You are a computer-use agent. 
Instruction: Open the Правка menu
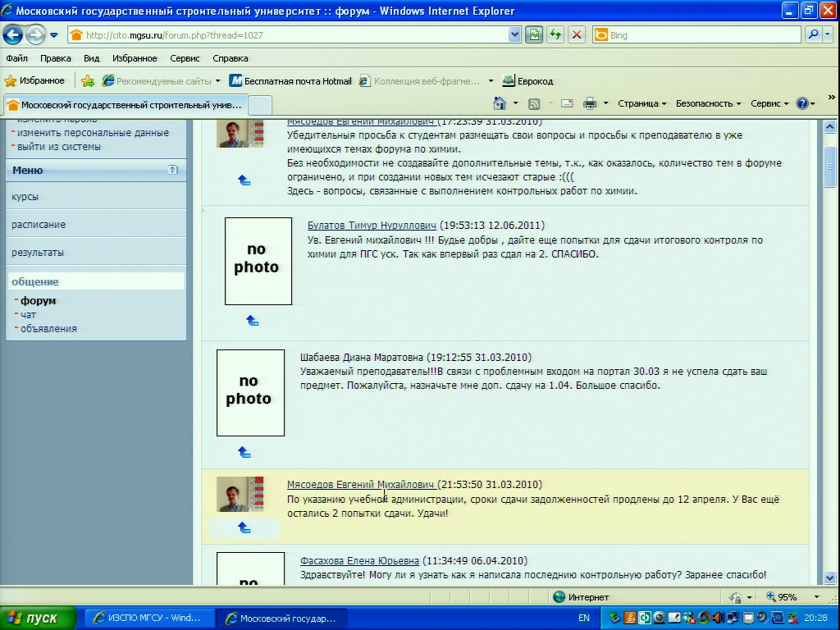pos(55,58)
